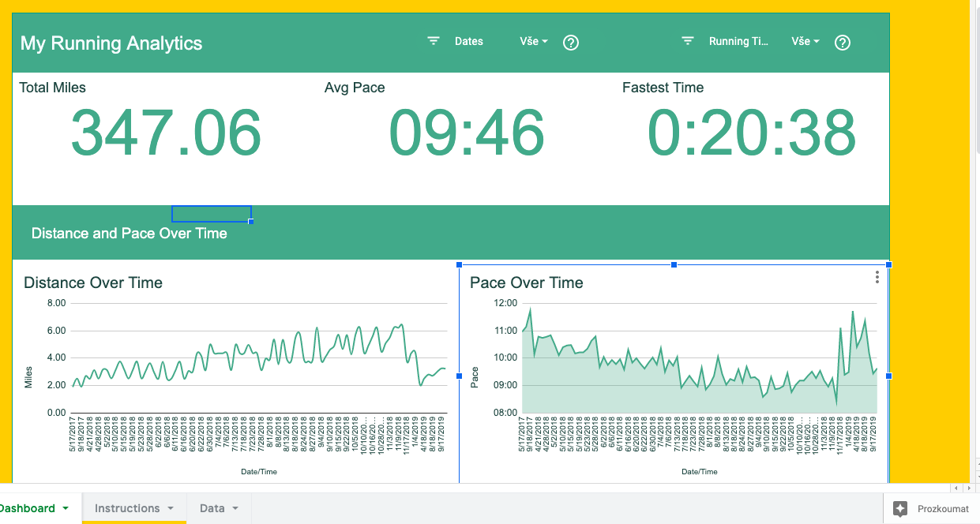Click the Pace Over Time chart title

(527, 283)
